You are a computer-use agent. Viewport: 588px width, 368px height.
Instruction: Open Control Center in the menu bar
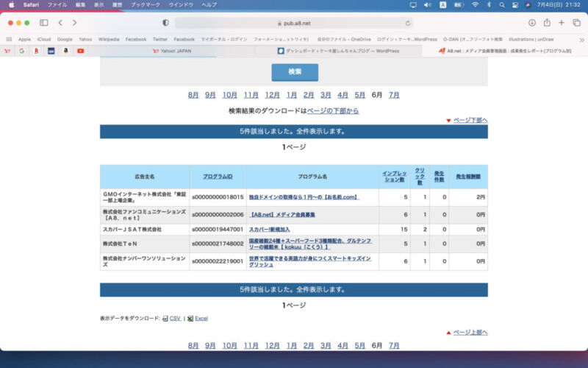(515, 5)
